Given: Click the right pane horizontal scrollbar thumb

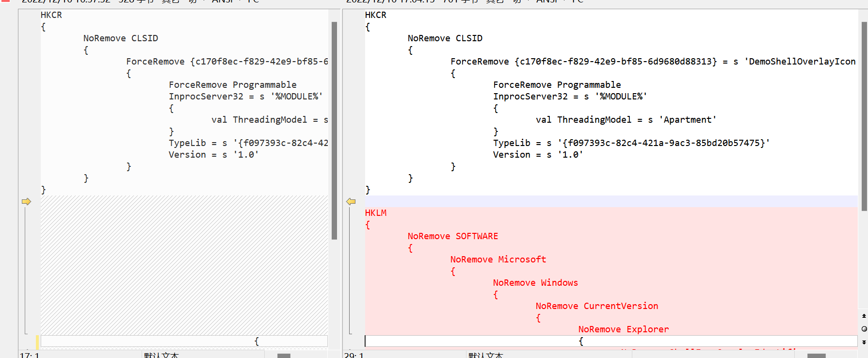Looking at the screenshot, I should (816, 356).
